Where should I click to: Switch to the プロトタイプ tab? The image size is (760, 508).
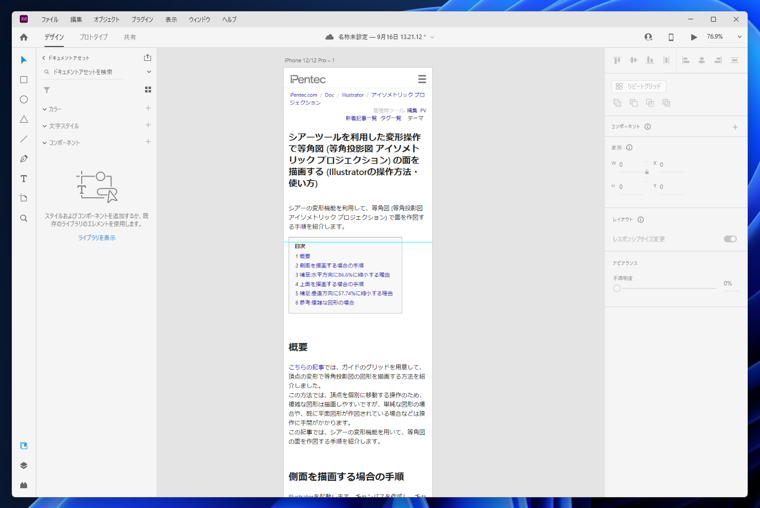(94, 37)
